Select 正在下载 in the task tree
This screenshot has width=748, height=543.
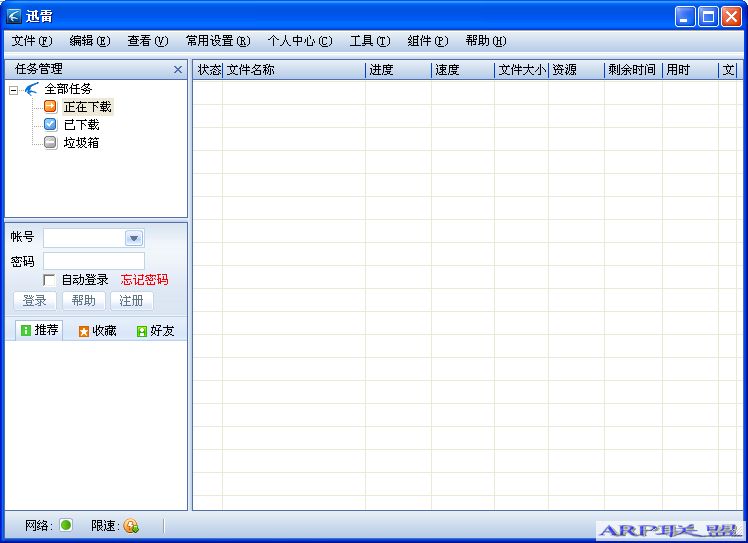coord(88,107)
